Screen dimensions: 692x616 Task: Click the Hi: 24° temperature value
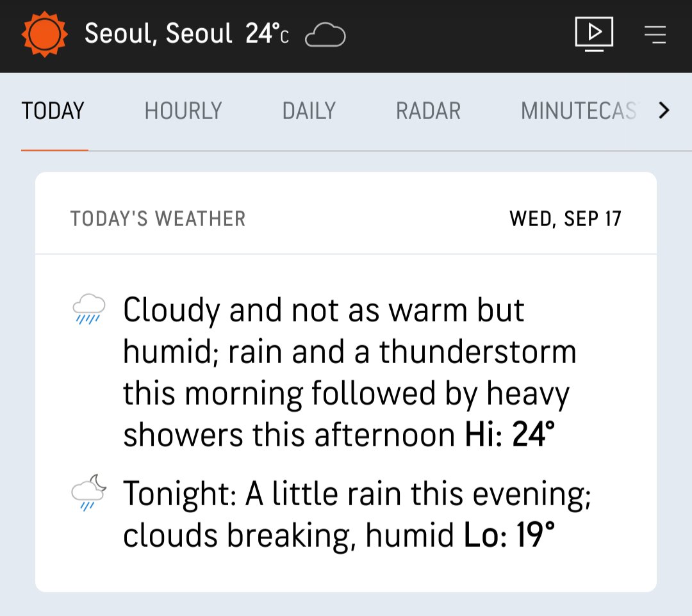tap(510, 434)
